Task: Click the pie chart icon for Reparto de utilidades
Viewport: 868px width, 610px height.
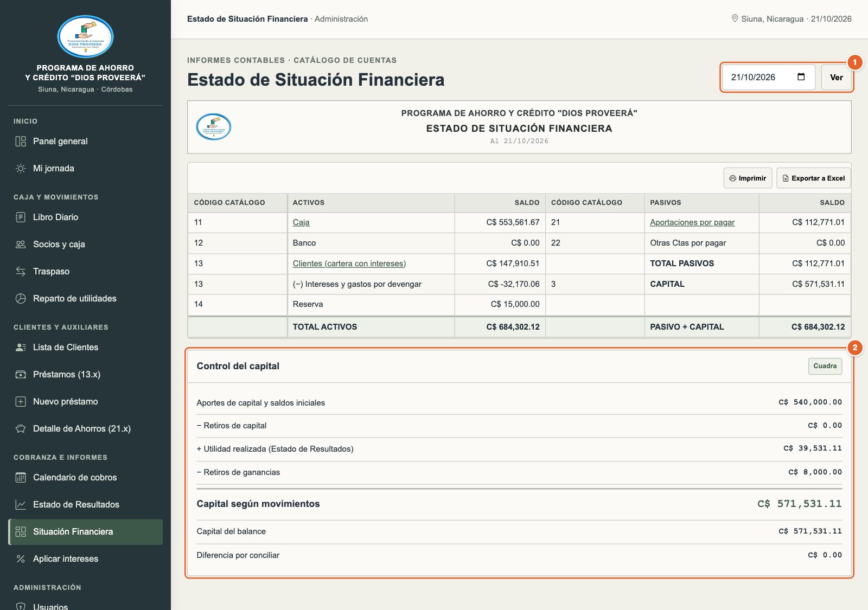Action: 21,299
